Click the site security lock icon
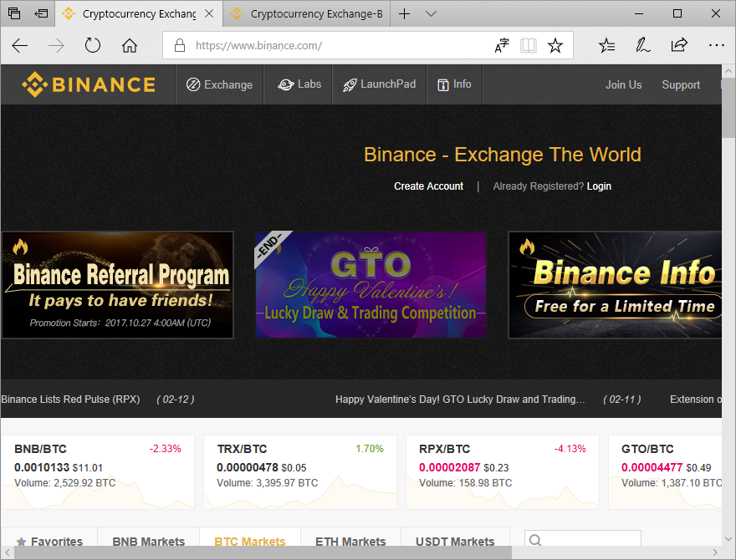This screenshot has width=736, height=560. point(180,45)
